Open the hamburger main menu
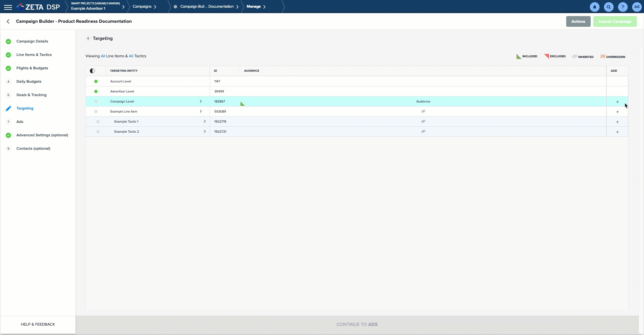This screenshot has height=335, width=644. tap(8, 7)
